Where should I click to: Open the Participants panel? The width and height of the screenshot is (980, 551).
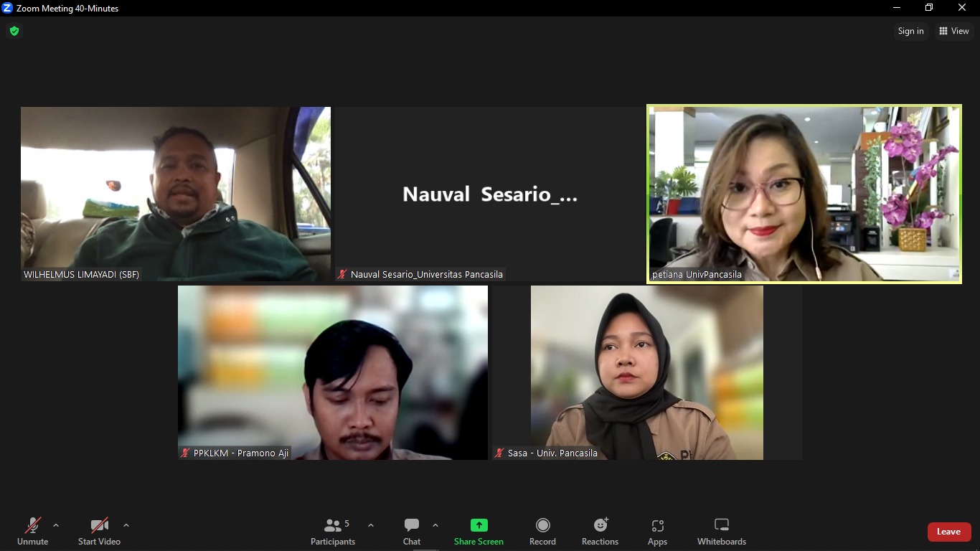click(x=333, y=532)
